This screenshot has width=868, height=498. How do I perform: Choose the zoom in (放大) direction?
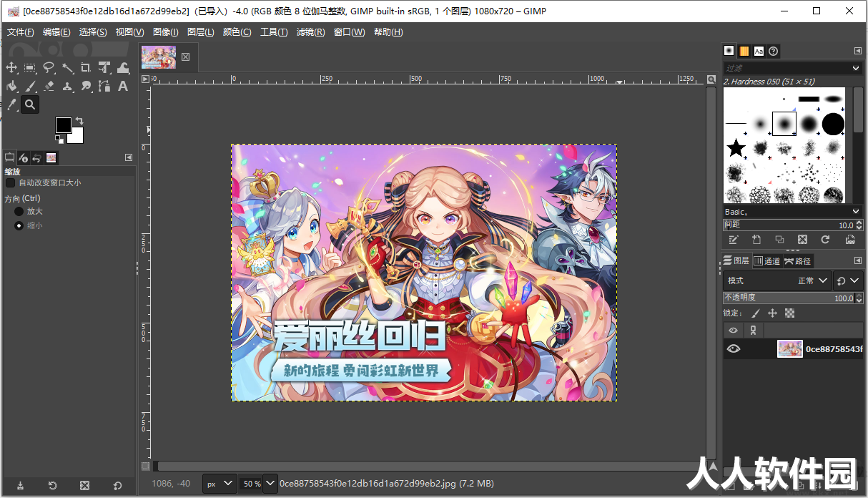click(x=19, y=211)
